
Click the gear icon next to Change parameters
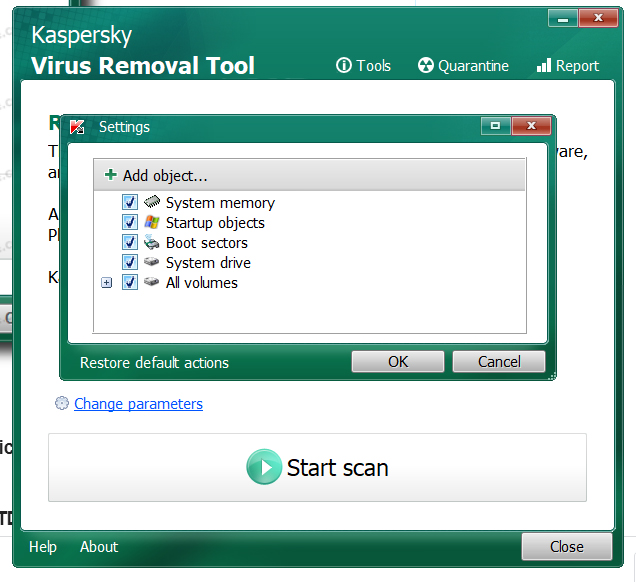pos(62,403)
